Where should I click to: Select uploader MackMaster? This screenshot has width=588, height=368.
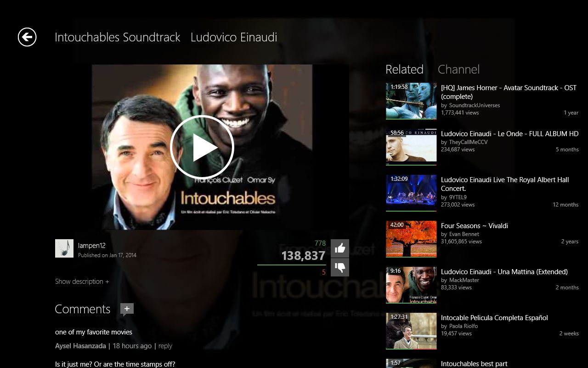464,280
